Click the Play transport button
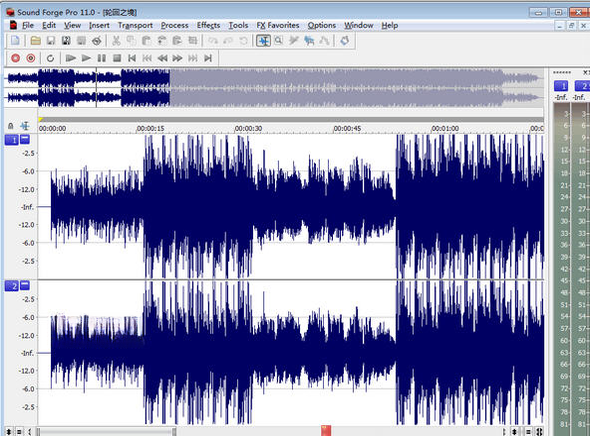Image resolution: width=590 pixels, height=436 pixels. [x=86, y=58]
